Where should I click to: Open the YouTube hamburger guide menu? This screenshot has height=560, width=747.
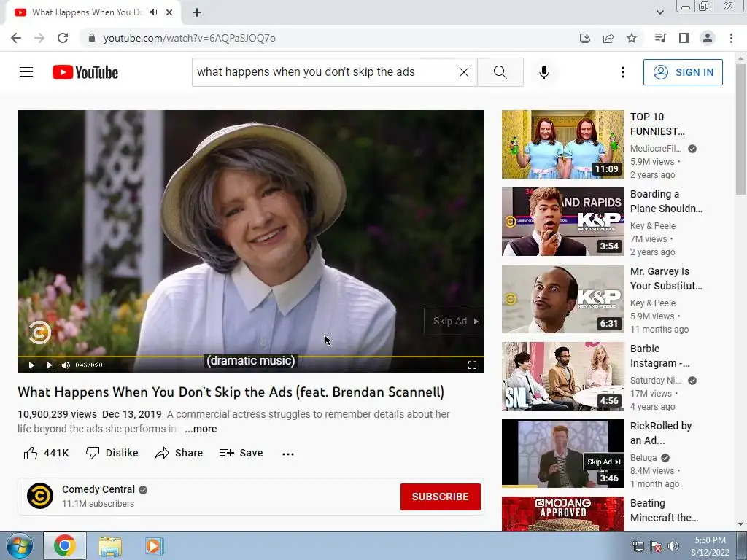pyautogui.click(x=26, y=72)
